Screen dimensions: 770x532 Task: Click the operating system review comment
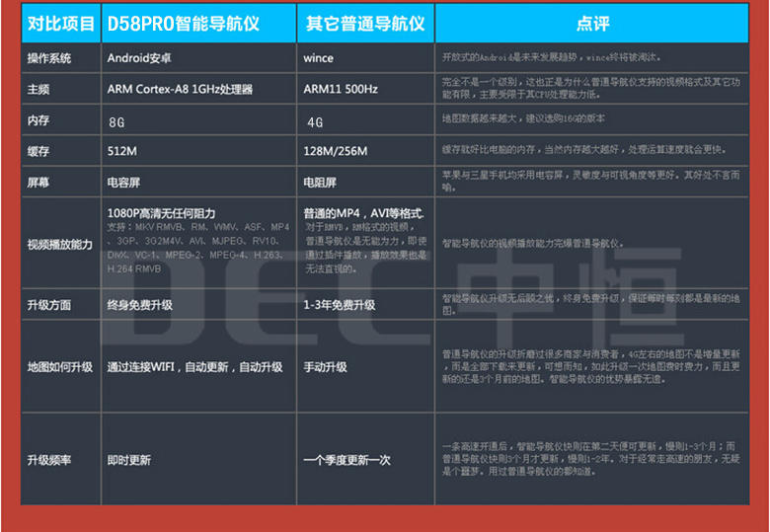(x=552, y=57)
